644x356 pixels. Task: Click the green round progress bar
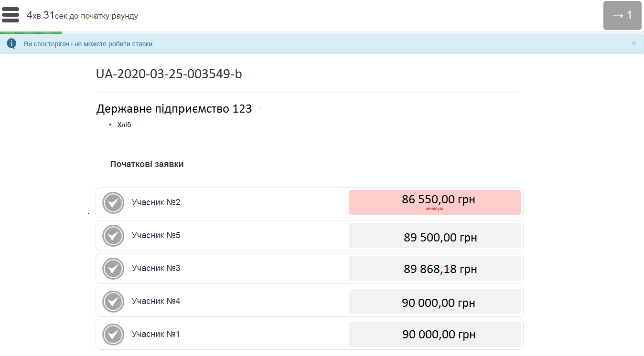click(31, 32)
